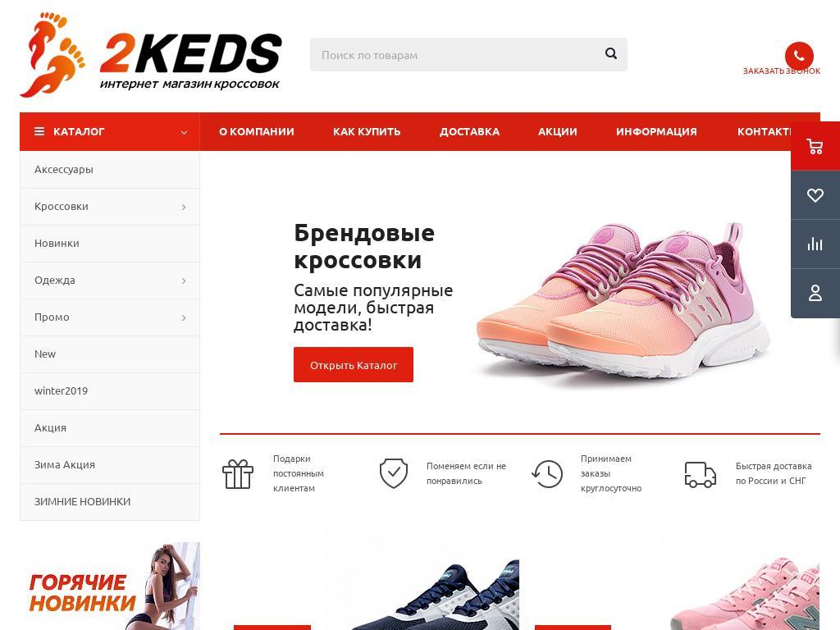Expand the Одежда submenu arrow

[184, 281]
